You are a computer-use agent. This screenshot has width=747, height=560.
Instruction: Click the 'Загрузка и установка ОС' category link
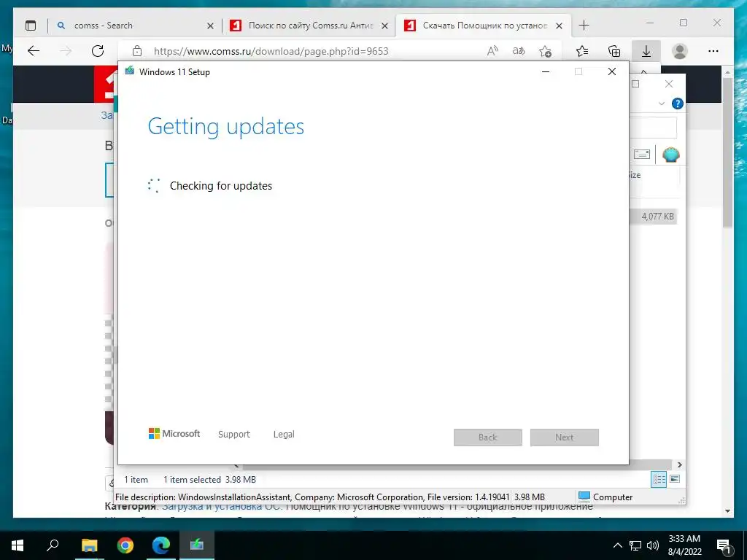(x=222, y=507)
